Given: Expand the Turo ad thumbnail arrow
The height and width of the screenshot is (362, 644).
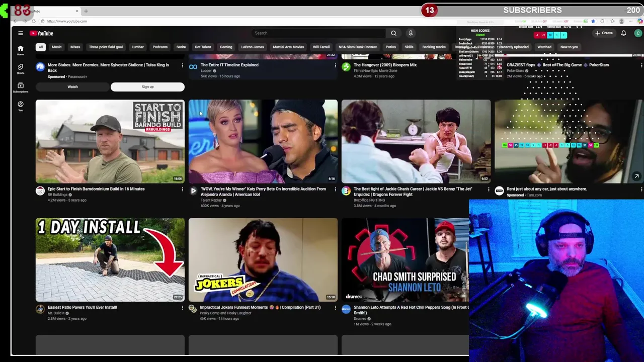Looking at the screenshot, I should [x=636, y=176].
